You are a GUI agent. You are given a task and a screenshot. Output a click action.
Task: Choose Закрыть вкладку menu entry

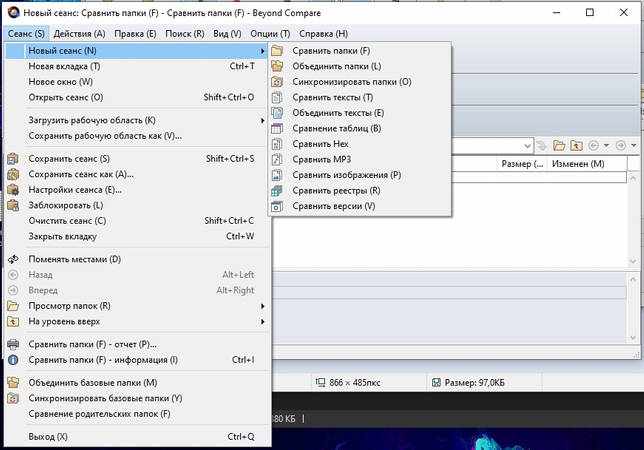[138, 236]
